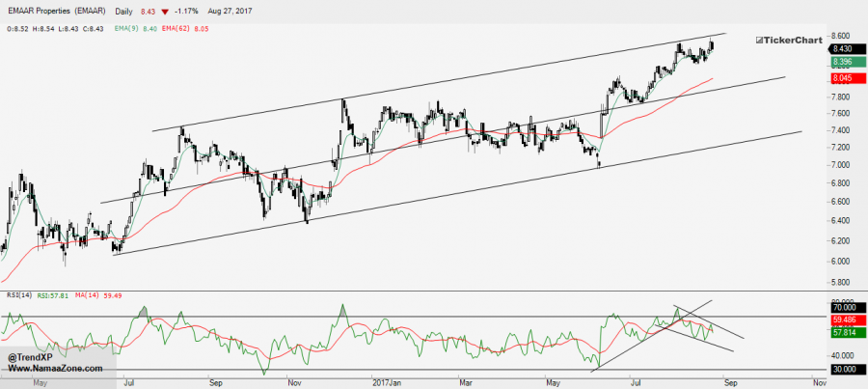Click the red 59.486 RSI axis tag
Screen dimensions: 868x389
click(842, 317)
